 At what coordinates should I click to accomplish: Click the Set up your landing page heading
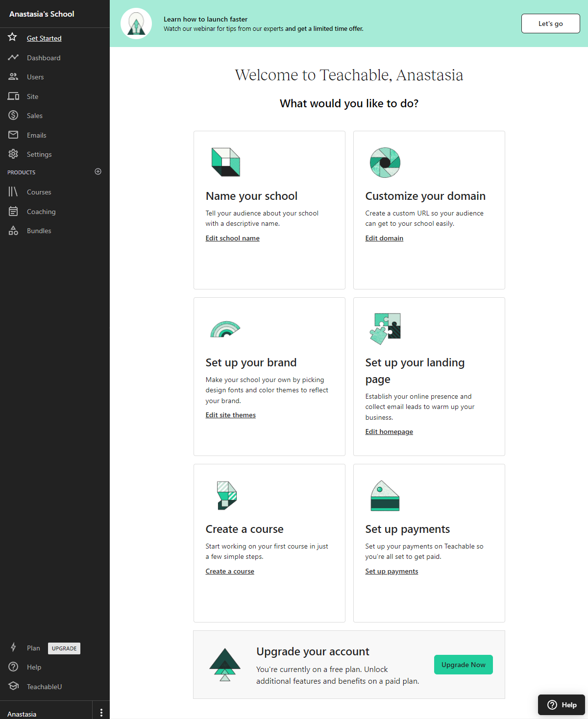pos(415,371)
